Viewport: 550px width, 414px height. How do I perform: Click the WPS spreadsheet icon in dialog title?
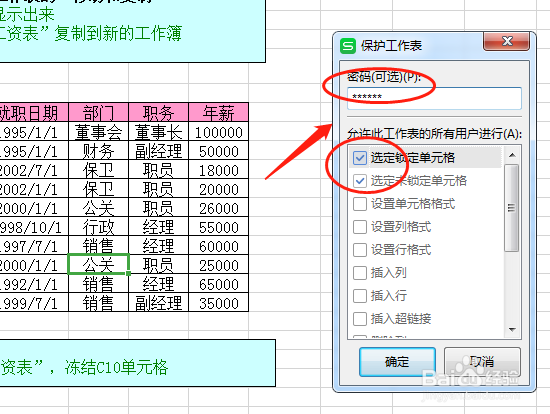pyautogui.click(x=348, y=46)
